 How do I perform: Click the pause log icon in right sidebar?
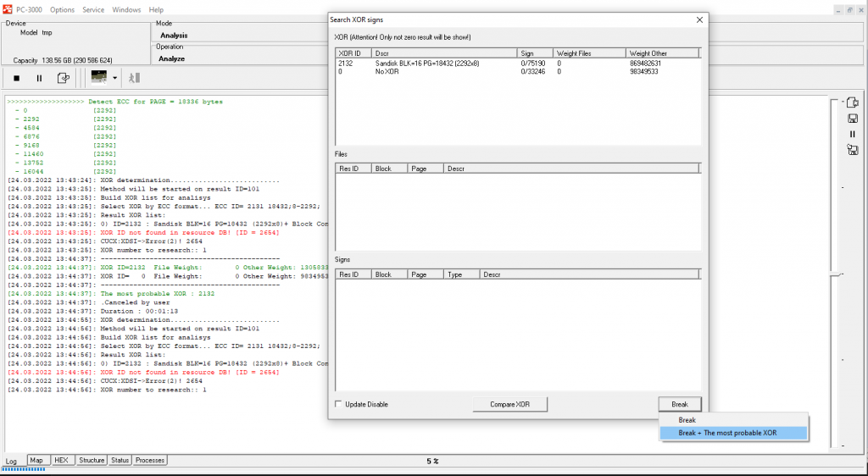(853, 134)
